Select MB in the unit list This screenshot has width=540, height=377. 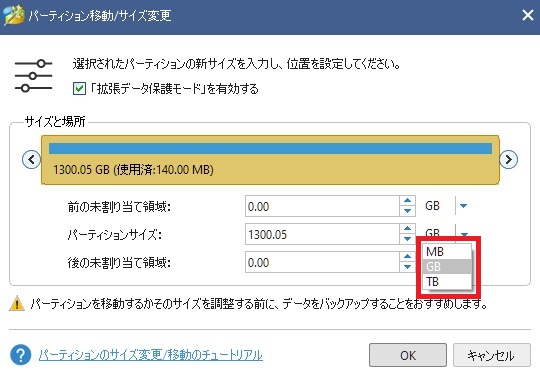[x=447, y=252]
